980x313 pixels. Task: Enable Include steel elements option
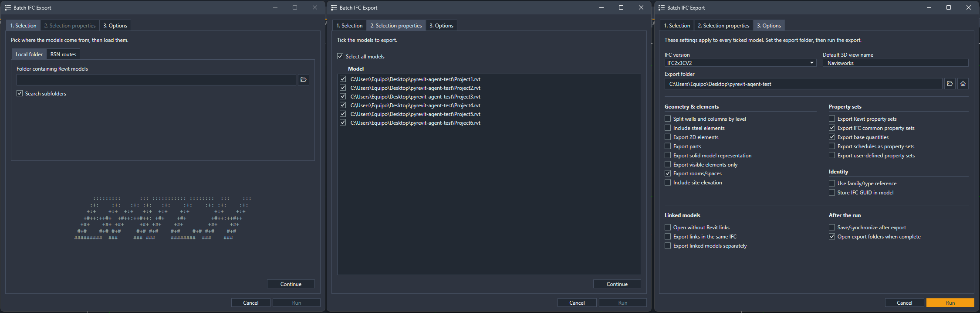coord(668,128)
